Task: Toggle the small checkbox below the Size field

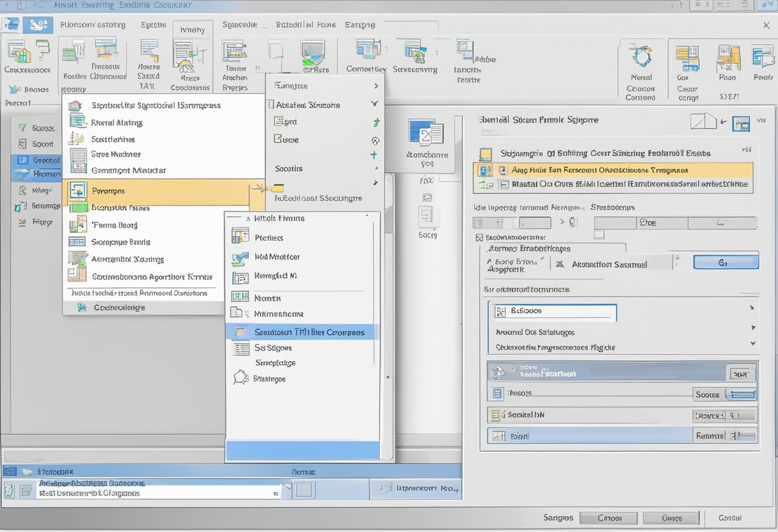Action: tap(600, 235)
